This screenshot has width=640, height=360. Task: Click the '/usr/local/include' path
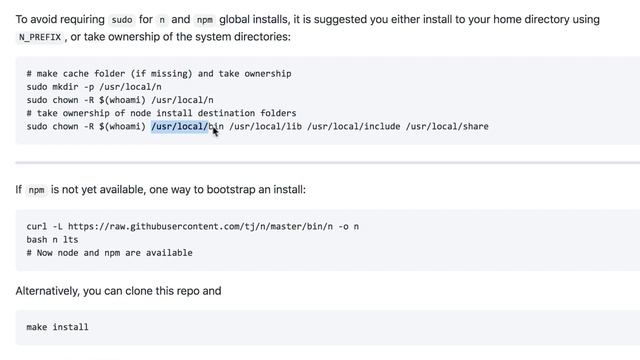pos(353,127)
